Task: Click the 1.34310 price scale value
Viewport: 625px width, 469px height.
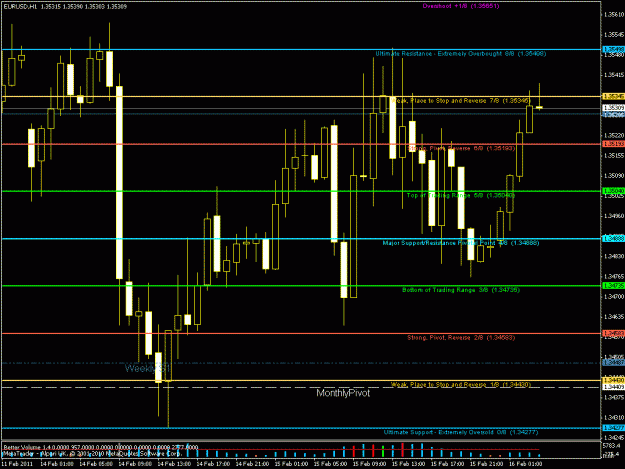Action: click(614, 418)
